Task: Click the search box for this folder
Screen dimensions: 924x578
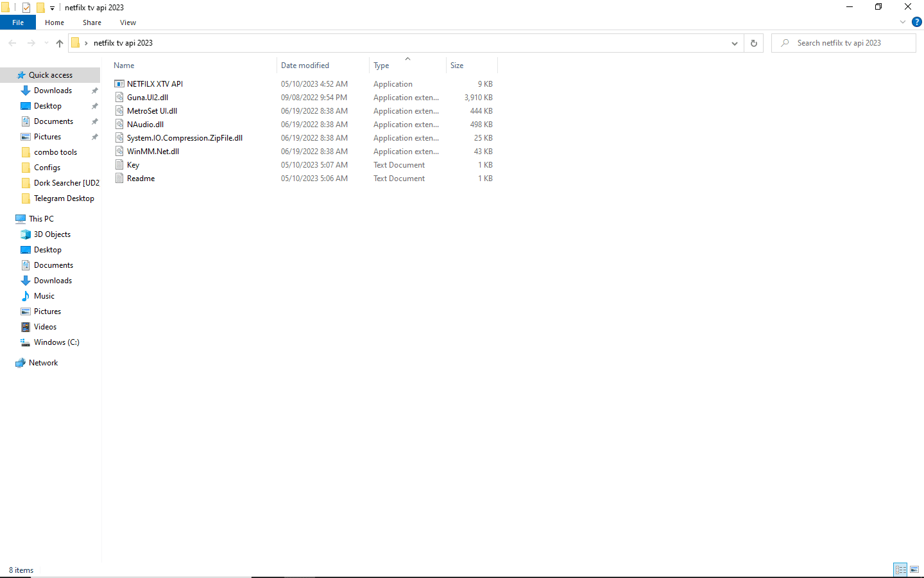Action: tap(844, 43)
